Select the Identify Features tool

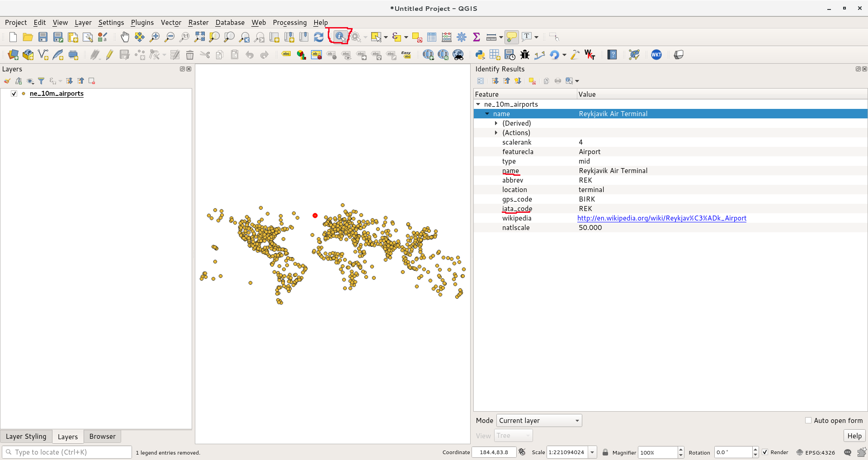(x=339, y=37)
